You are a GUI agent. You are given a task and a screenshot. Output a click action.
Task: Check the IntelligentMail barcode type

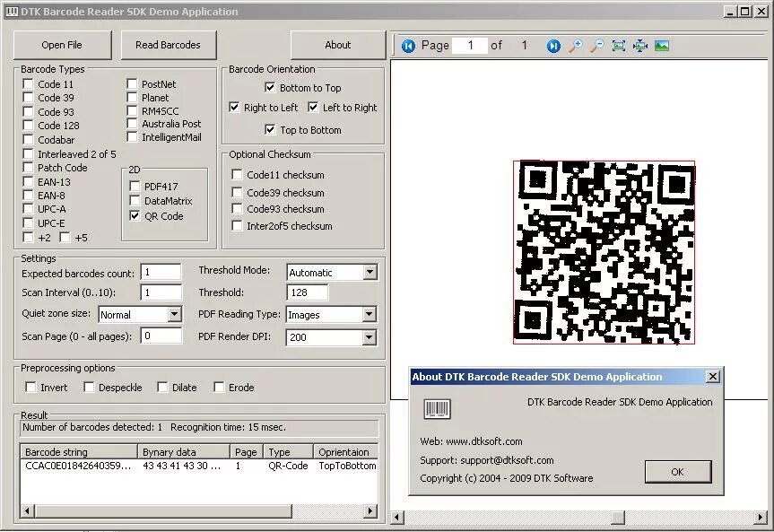tap(132, 137)
